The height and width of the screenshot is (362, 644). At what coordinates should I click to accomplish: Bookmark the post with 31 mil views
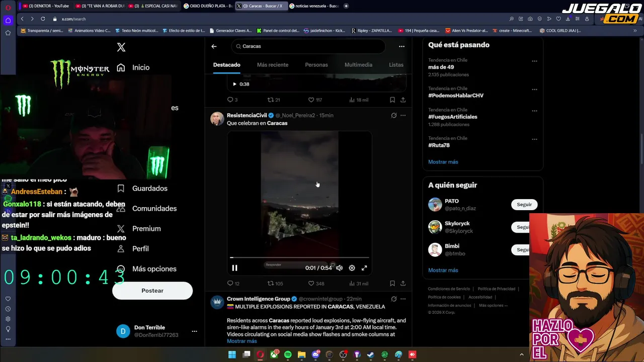[392, 284]
